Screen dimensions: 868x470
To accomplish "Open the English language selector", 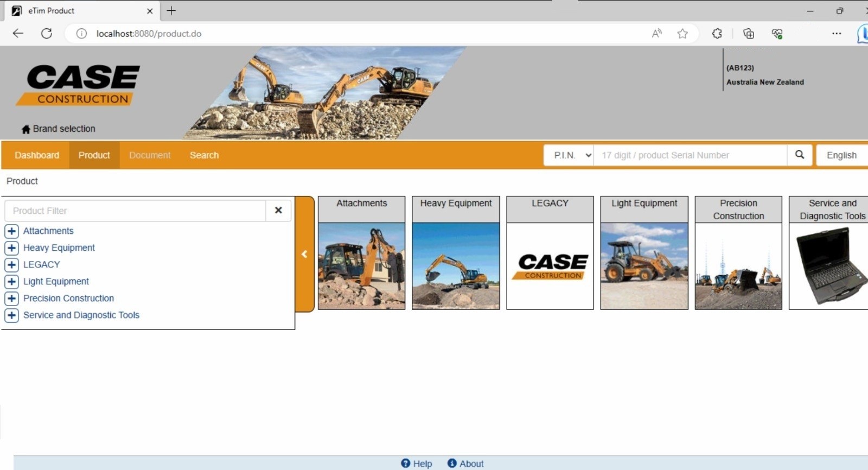I will pyautogui.click(x=842, y=155).
